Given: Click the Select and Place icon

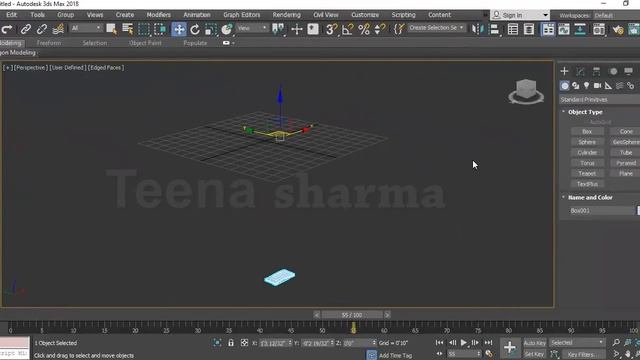Looking at the screenshot, I should (227, 29).
